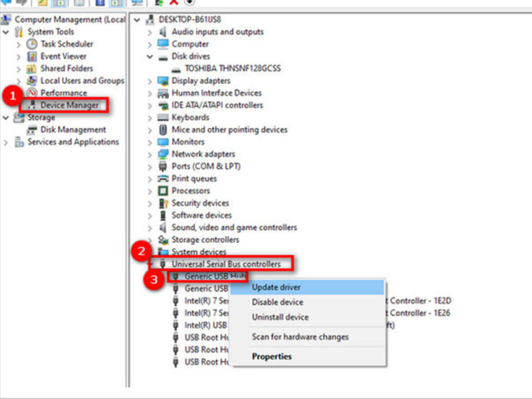Select Device Manager in the left tree
This screenshot has width=532, height=399.
pos(69,105)
